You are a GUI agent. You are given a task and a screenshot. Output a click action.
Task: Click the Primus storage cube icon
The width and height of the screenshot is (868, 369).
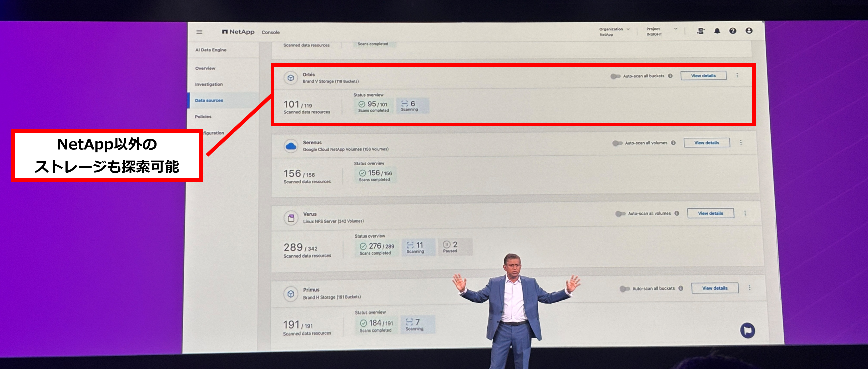tap(290, 294)
